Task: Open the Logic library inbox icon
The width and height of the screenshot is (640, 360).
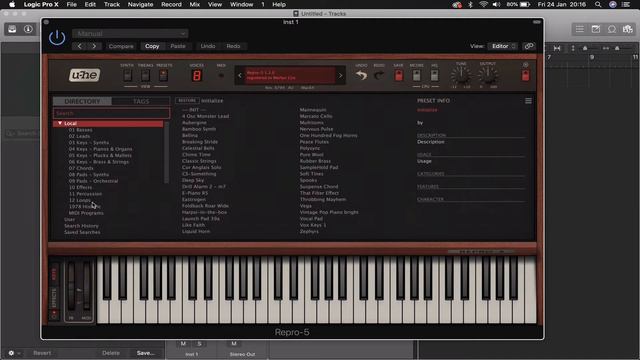Action: point(12,29)
